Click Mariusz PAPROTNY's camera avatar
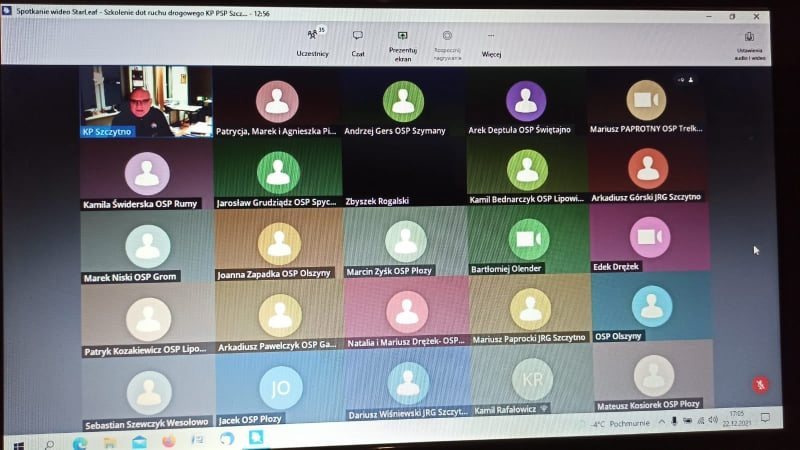The height and width of the screenshot is (450, 800). tap(646, 100)
